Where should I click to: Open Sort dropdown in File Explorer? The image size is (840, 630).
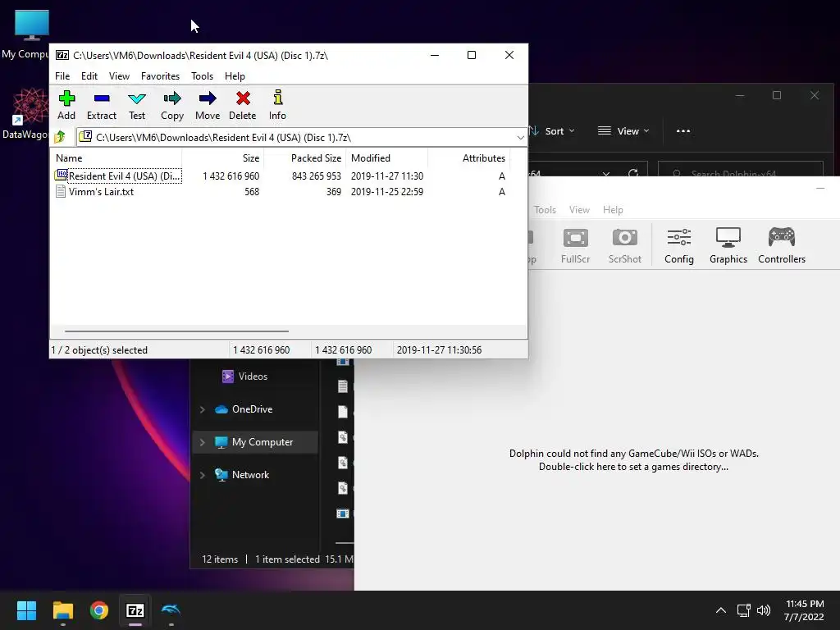(552, 130)
